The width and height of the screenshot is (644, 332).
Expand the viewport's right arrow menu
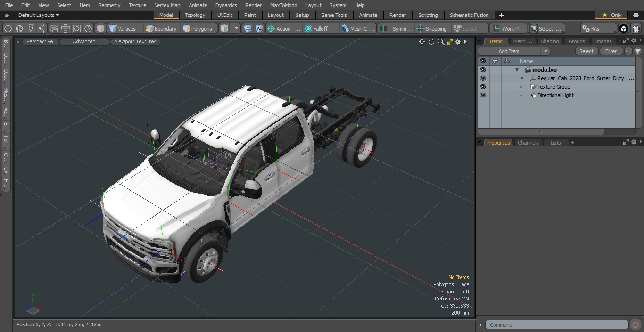click(x=465, y=42)
